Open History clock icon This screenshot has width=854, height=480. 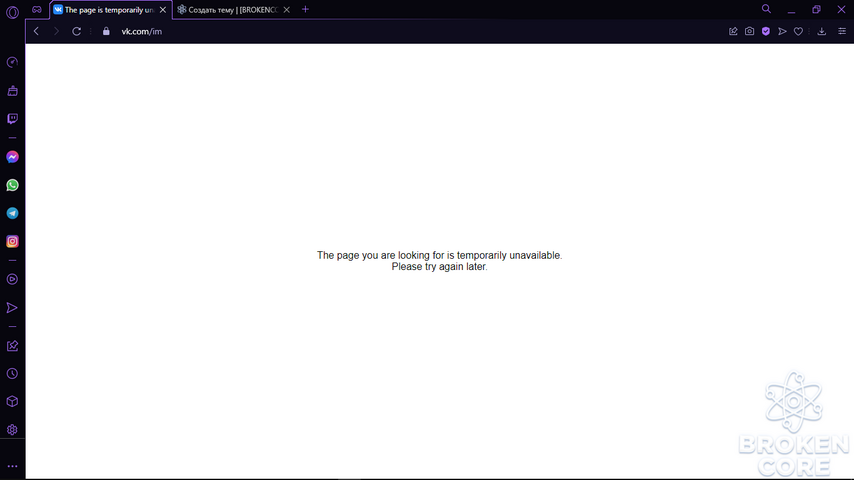[13, 374]
